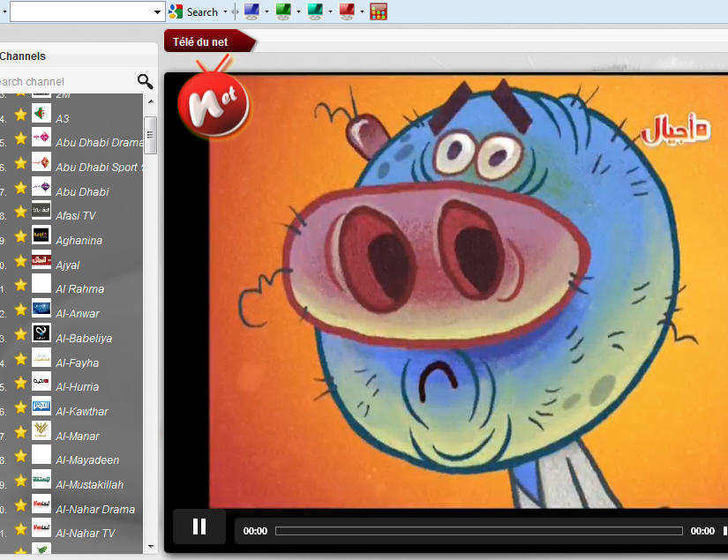Open dropdown arrow beside green monitor icon
The height and width of the screenshot is (560, 728).
(x=298, y=12)
